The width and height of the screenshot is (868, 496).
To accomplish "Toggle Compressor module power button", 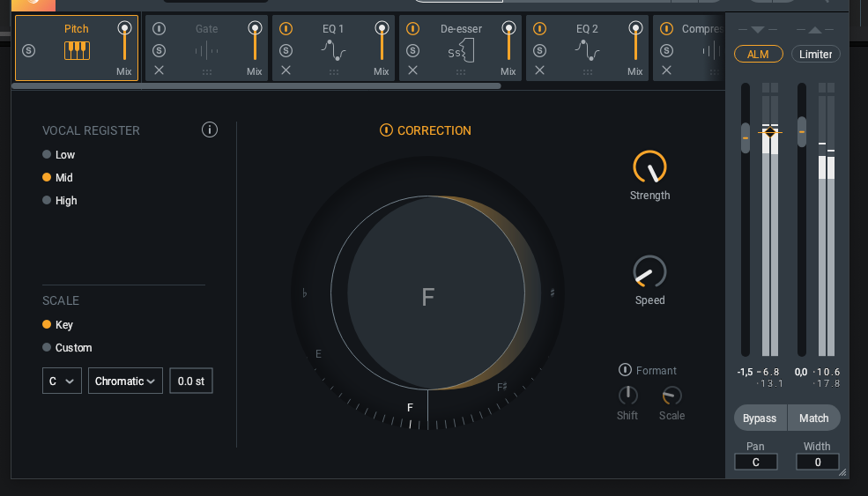I will tap(666, 29).
